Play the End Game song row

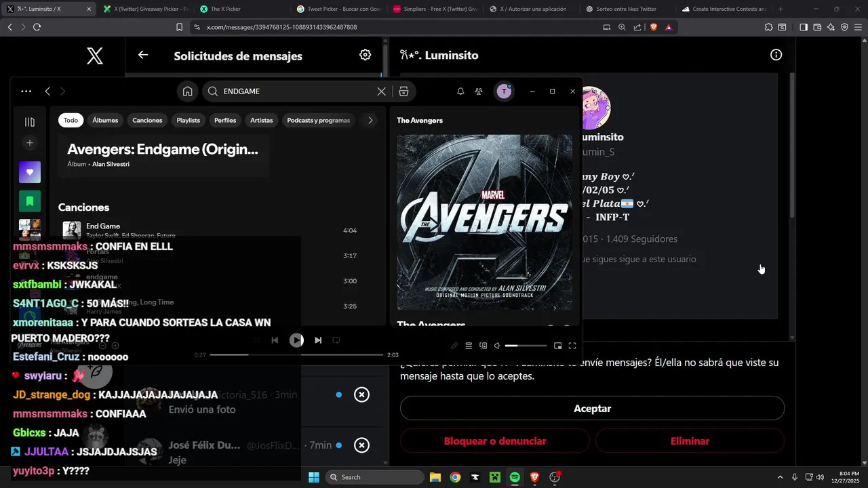(x=216, y=230)
